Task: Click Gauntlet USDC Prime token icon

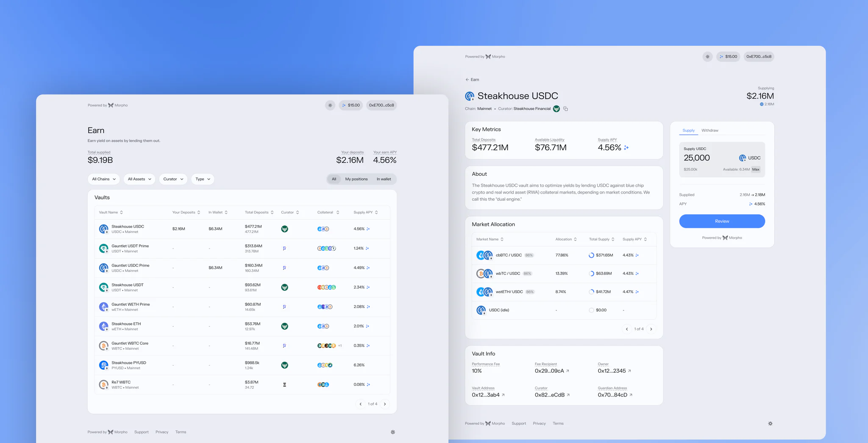Action: coord(103,268)
